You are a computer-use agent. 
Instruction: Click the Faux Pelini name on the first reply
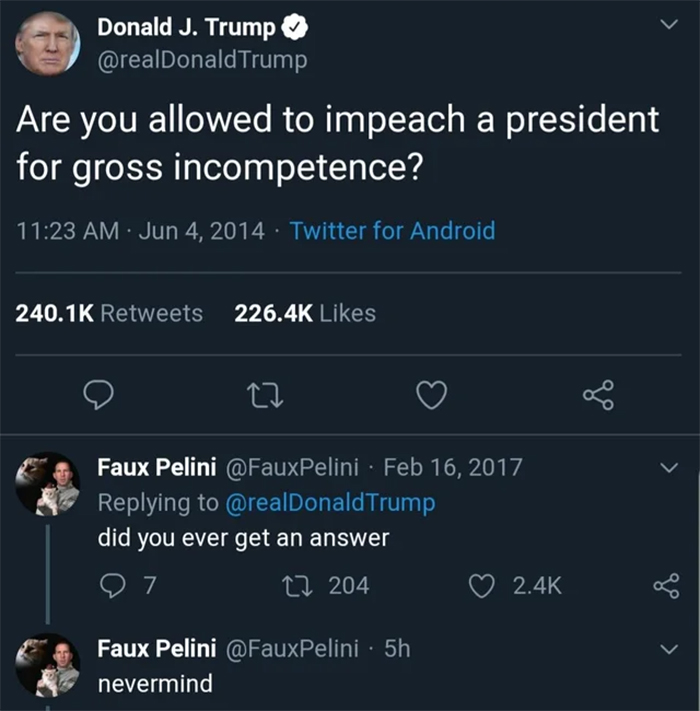pos(156,467)
